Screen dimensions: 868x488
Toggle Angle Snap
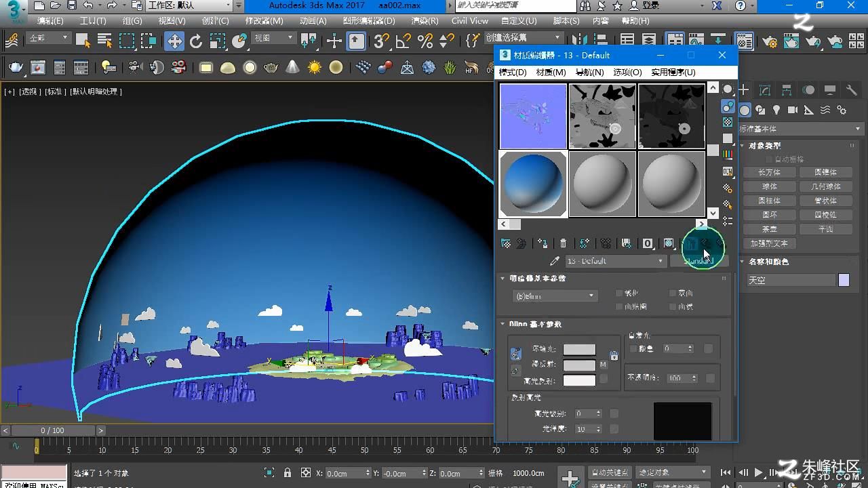(403, 41)
